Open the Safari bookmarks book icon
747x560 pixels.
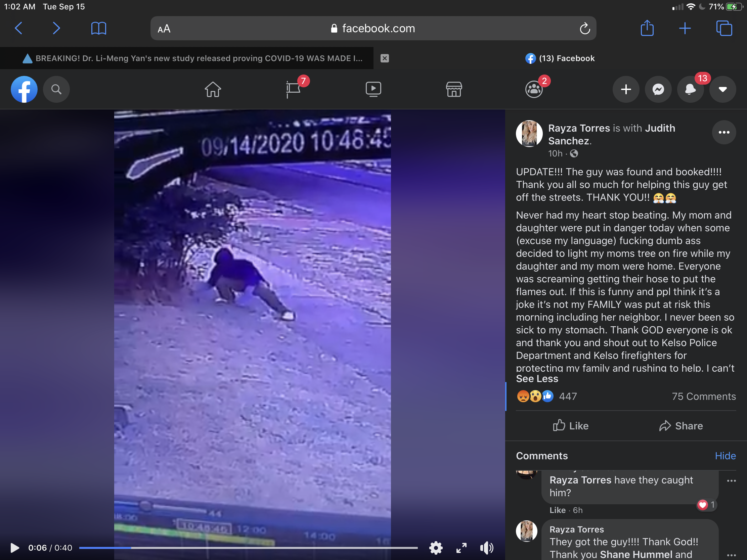tap(99, 28)
